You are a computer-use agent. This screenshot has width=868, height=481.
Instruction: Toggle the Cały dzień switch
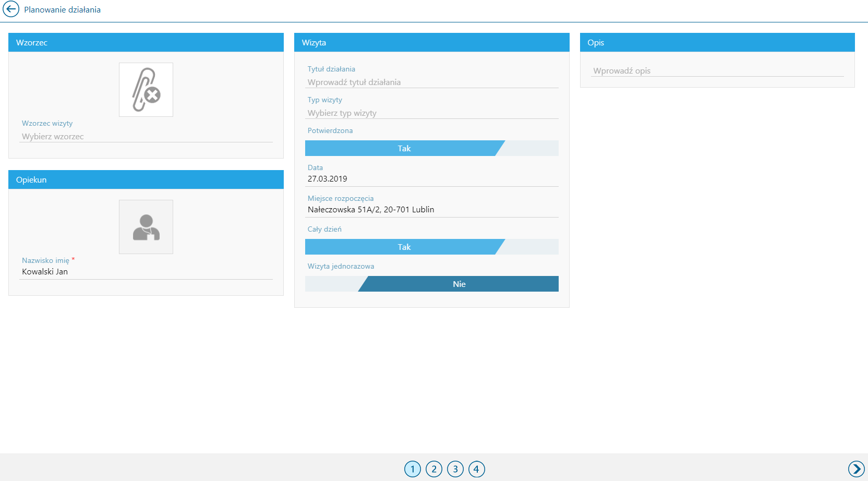432,247
